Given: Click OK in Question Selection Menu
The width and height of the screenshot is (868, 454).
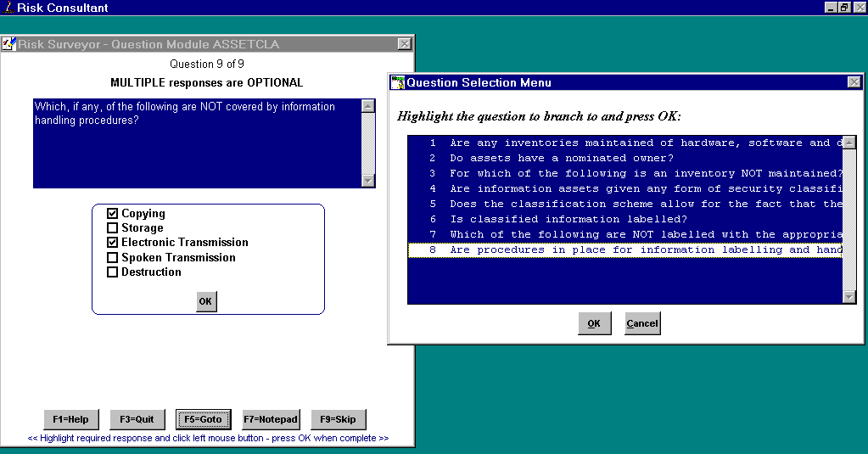Looking at the screenshot, I should (x=594, y=323).
